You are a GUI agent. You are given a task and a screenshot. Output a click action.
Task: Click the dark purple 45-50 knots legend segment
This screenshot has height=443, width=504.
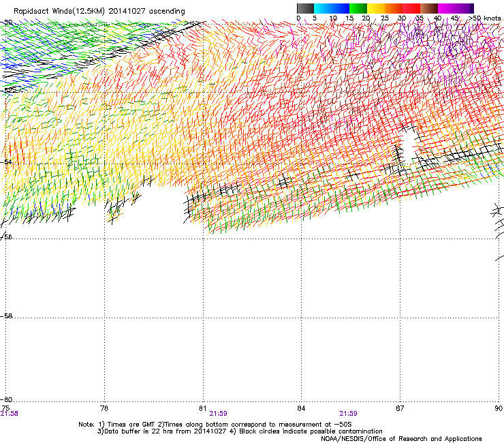coord(464,8)
